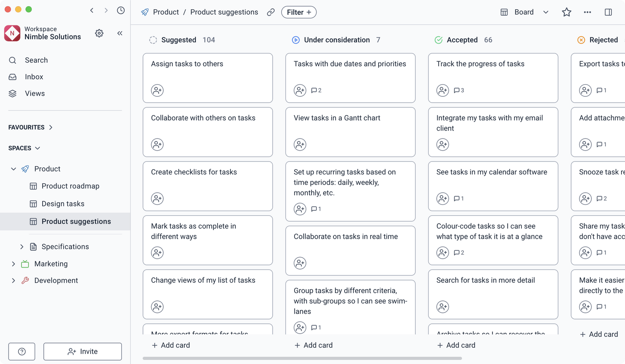The width and height of the screenshot is (625, 364).
Task: Open the Inbox from the sidebar
Action: (34, 76)
